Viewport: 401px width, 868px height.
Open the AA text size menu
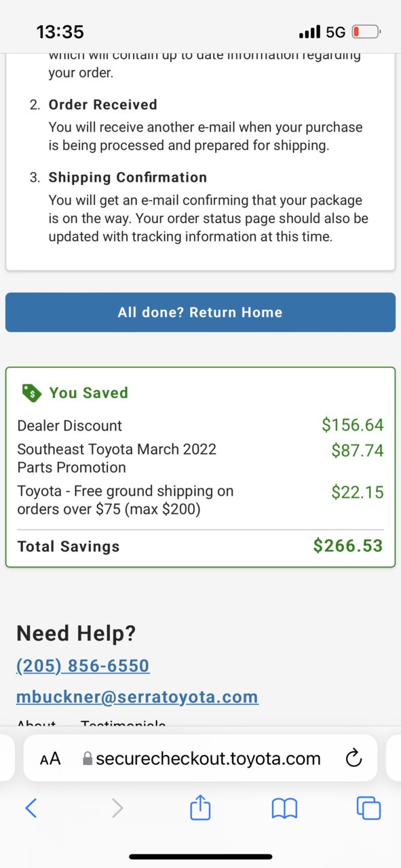click(50, 759)
